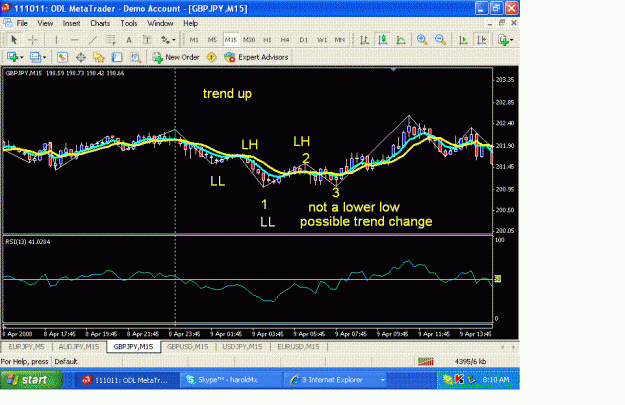This screenshot has height=405, width=625.
Task: Open the Tools menu
Action: pyautogui.click(x=129, y=23)
